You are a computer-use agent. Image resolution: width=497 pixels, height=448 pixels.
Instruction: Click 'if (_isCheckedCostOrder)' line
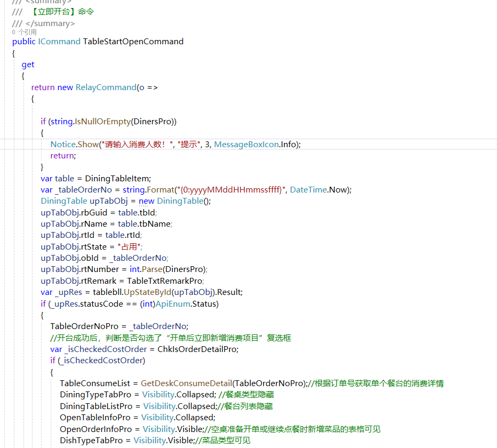click(x=98, y=361)
